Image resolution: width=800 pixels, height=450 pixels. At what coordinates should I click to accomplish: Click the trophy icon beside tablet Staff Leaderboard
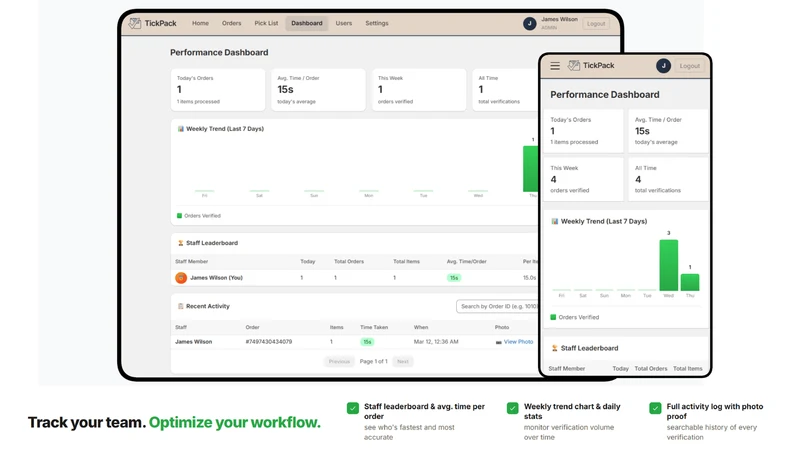click(181, 243)
